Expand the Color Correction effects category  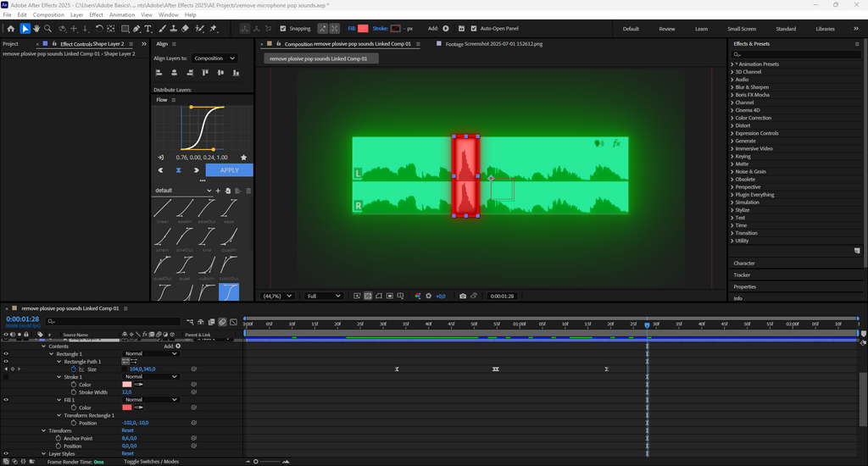coord(753,118)
